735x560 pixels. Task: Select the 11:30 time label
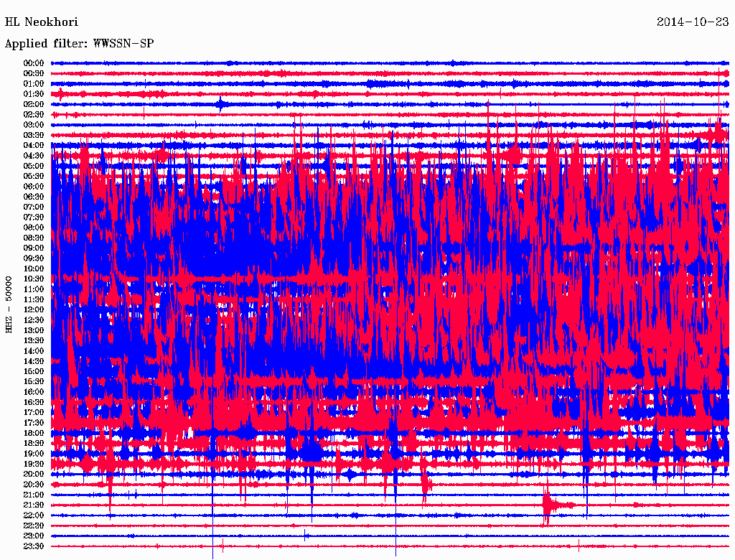point(33,299)
